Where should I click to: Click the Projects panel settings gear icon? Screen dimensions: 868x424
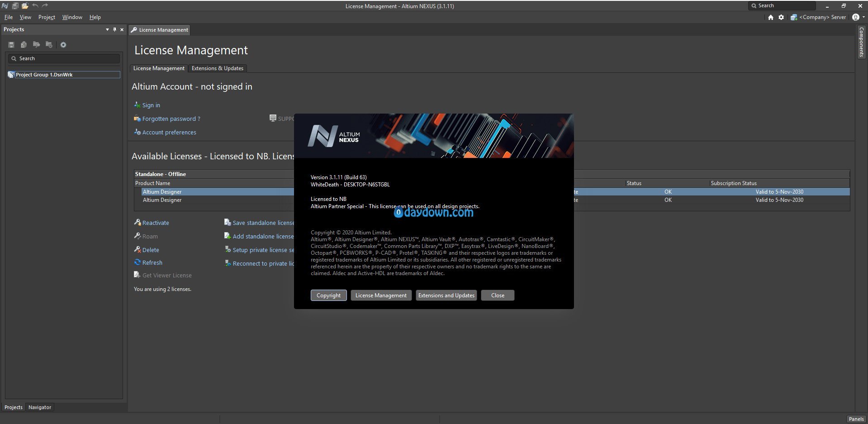coord(63,45)
